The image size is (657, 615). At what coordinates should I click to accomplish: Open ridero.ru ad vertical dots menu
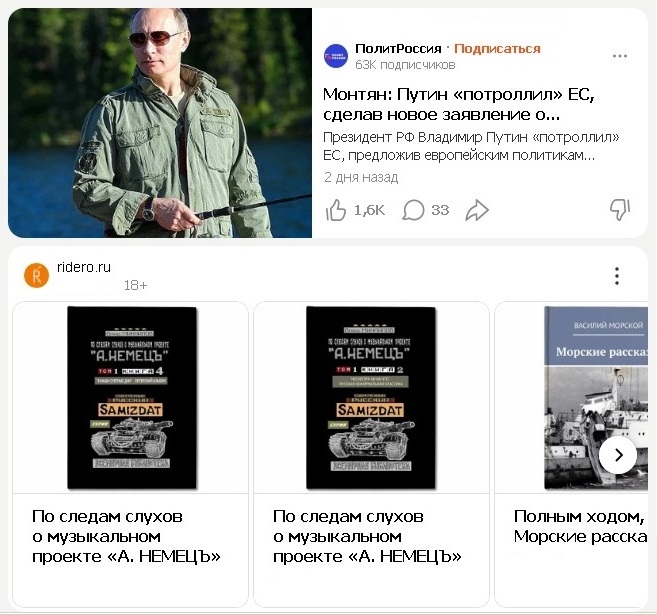(x=617, y=276)
